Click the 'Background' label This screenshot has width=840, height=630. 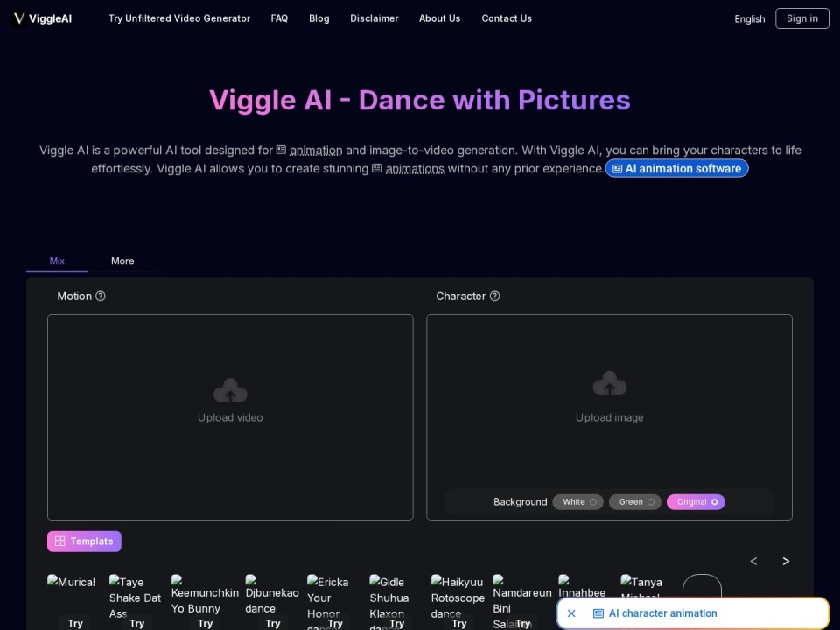tap(520, 502)
